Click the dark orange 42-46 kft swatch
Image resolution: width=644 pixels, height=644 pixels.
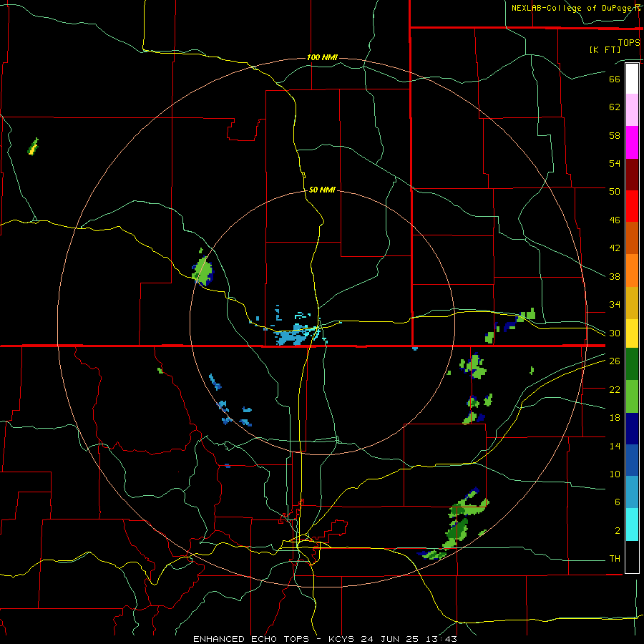point(632,238)
